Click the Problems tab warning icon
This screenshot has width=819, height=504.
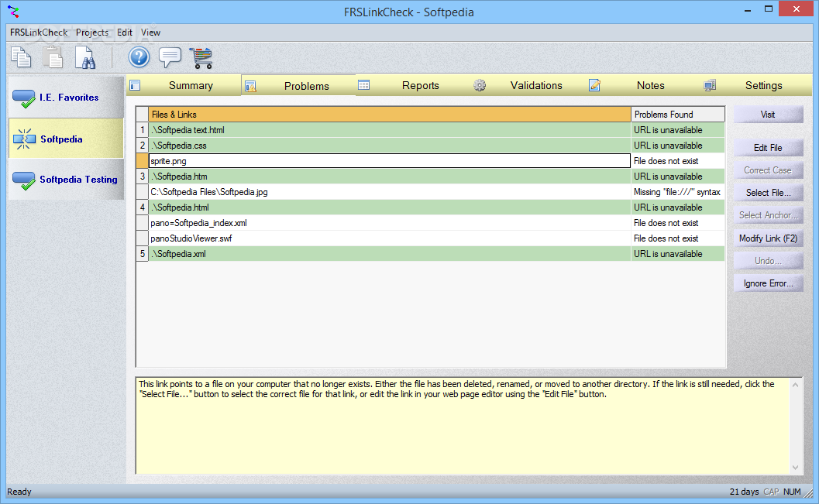click(251, 86)
